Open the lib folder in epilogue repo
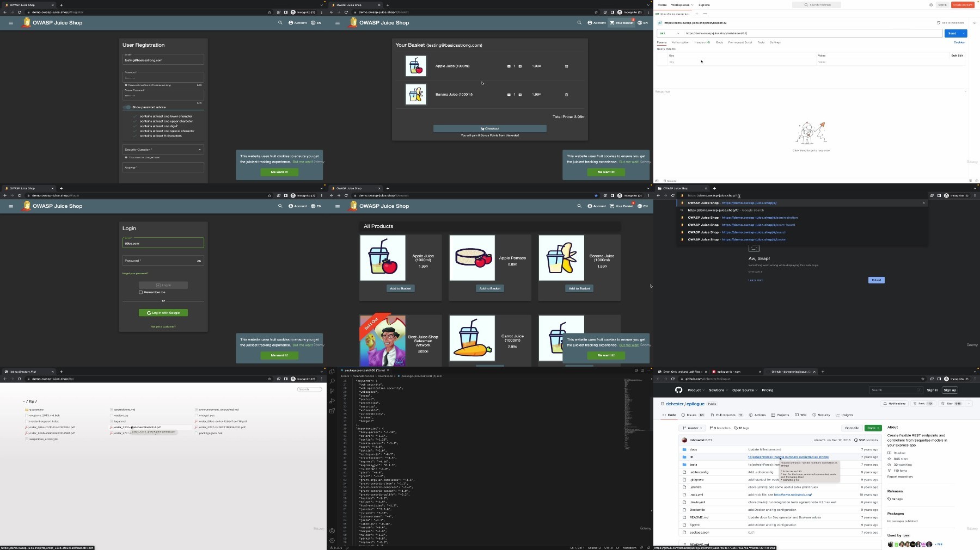The height and width of the screenshot is (550, 980). [691, 457]
